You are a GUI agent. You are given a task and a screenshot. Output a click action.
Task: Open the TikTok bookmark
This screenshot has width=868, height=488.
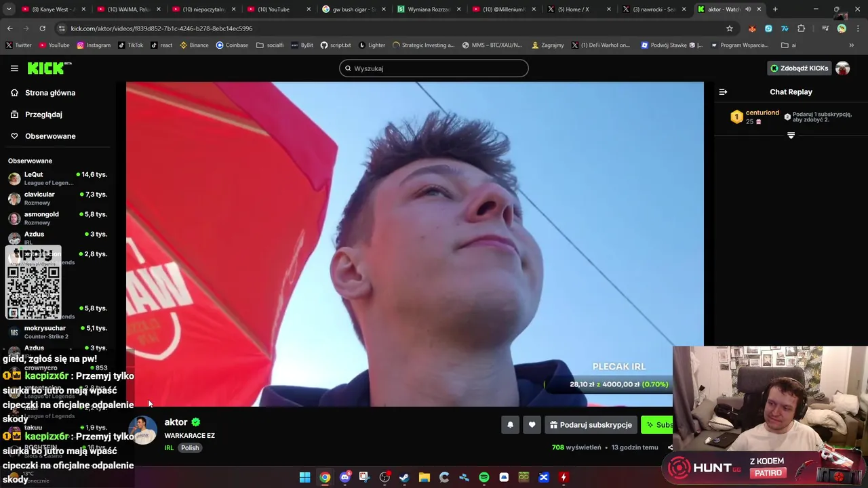coord(131,45)
